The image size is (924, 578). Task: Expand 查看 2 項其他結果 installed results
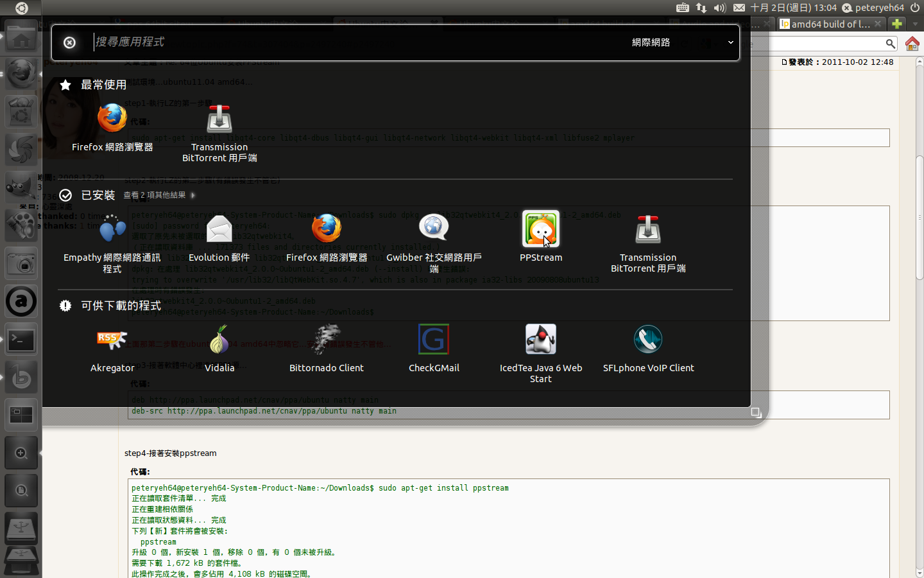click(159, 195)
